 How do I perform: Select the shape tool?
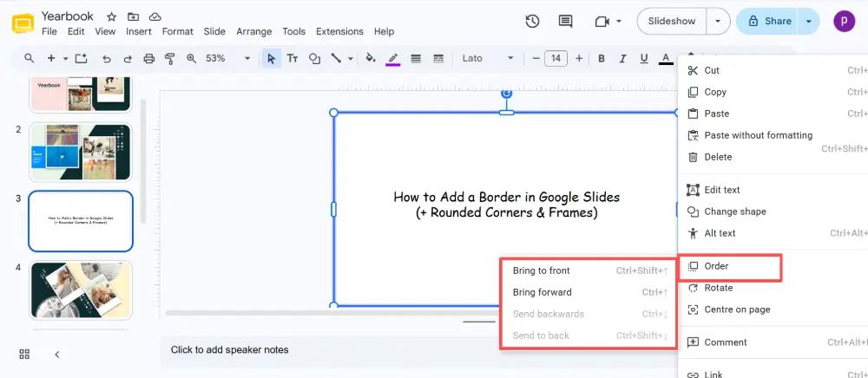(314, 59)
